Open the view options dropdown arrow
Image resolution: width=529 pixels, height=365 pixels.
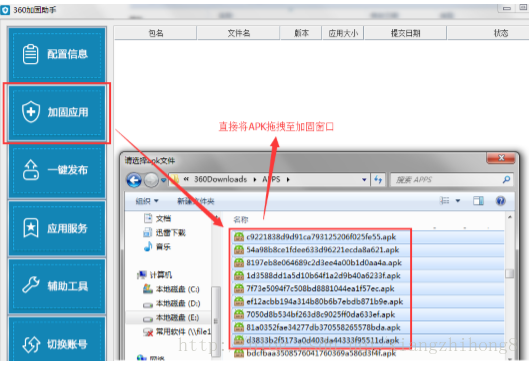point(458,201)
